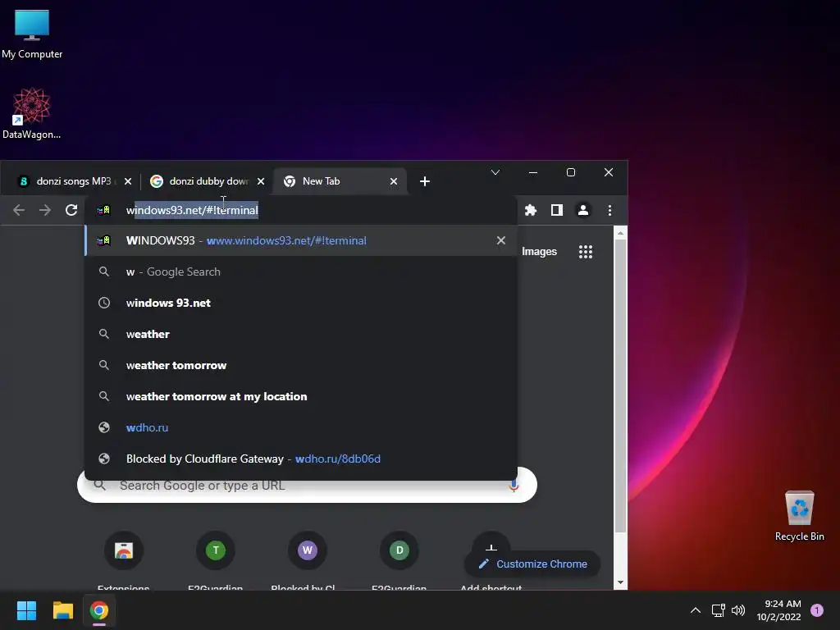840x630 pixels.
Task: Open the Blocked by Cloudflare Gateway suggestion
Action: (x=301, y=459)
